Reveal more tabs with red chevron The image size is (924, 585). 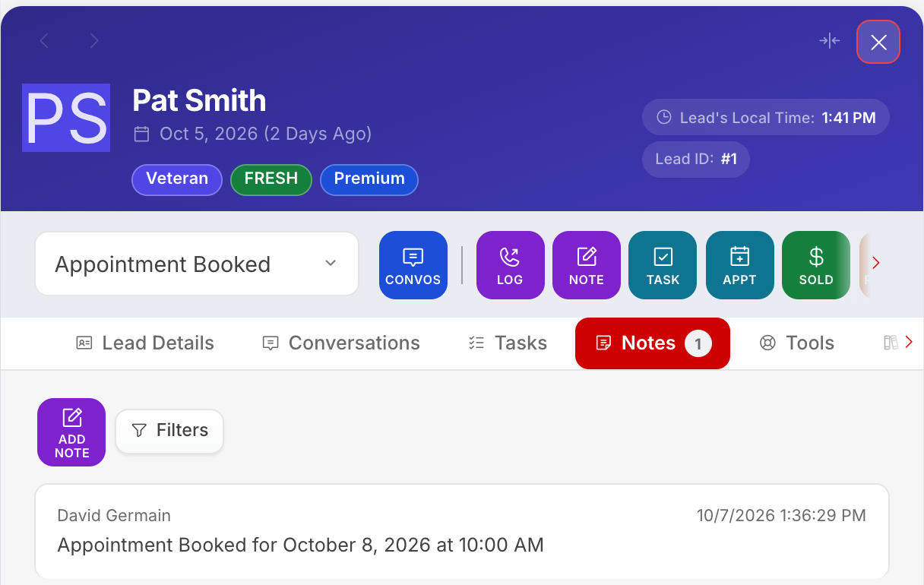pyautogui.click(x=909, y=343)
